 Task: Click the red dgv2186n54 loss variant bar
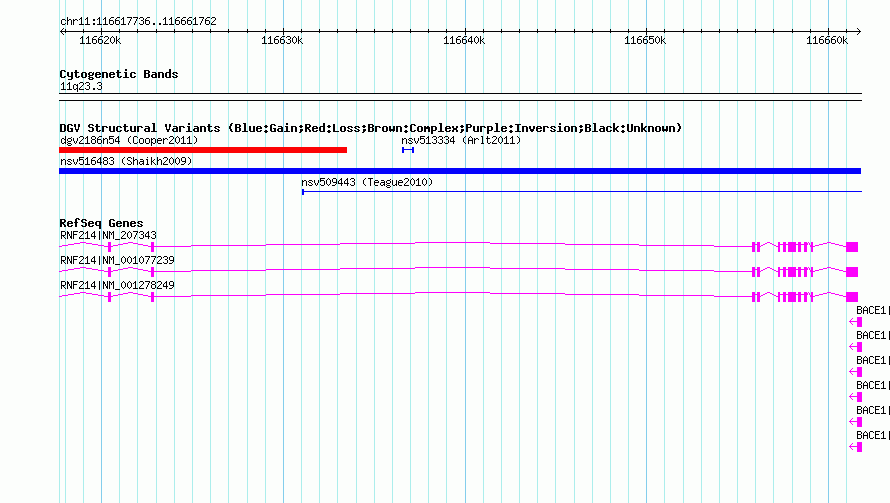(203, 150)
